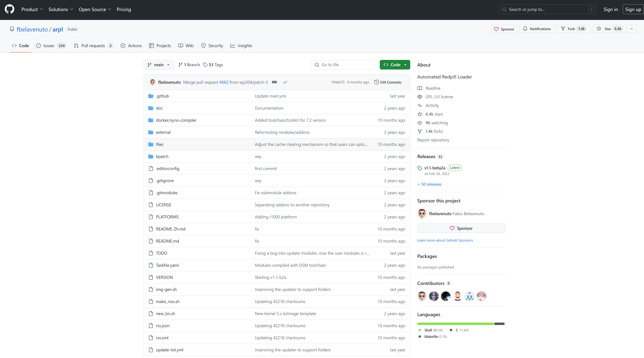Go to the GitHub home logo

point(10,9)
